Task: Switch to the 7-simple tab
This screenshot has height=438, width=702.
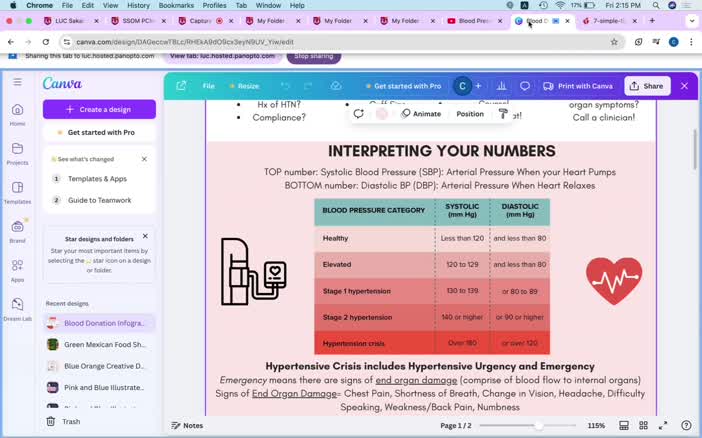Action: pyautogui.click(x=609, y=21)
